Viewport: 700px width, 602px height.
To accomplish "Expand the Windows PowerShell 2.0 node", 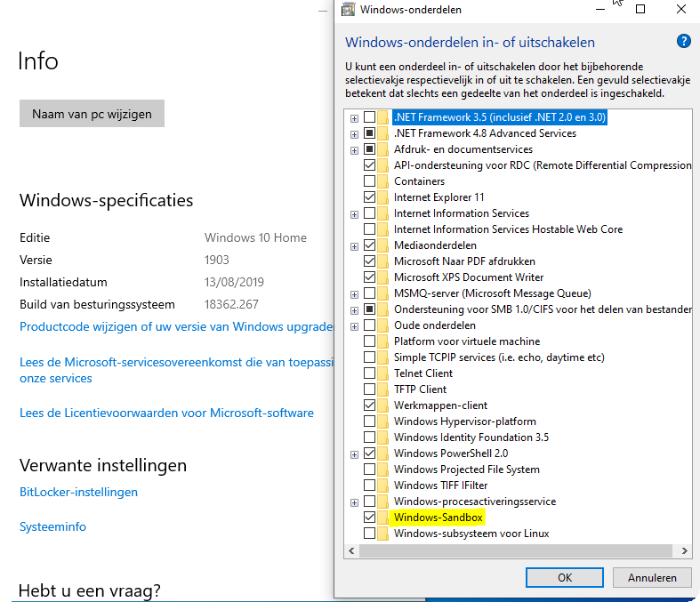I will pos(354,454).
